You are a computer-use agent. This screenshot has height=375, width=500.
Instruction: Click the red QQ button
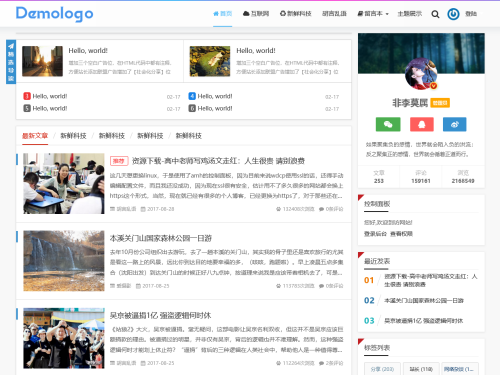coord(422,124)
